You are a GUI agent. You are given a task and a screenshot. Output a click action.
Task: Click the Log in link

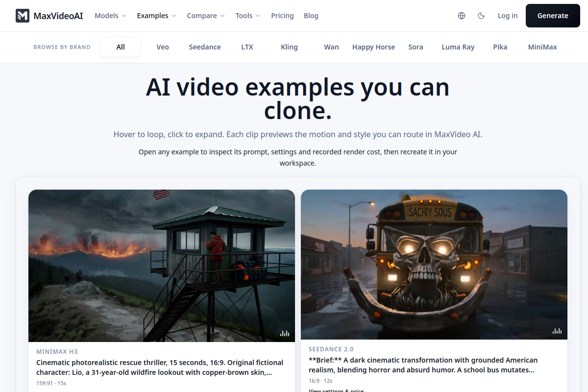508,16
